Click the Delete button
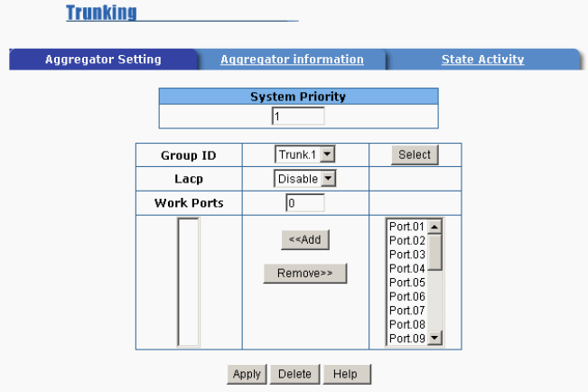 (294, 374)
